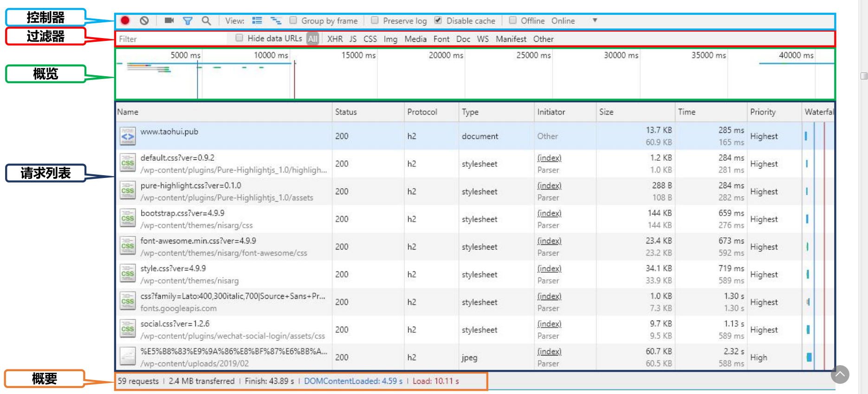
Task: Click DOMContentLoaded: 4.59 s summary text
Action: click(x=353, y=381)
